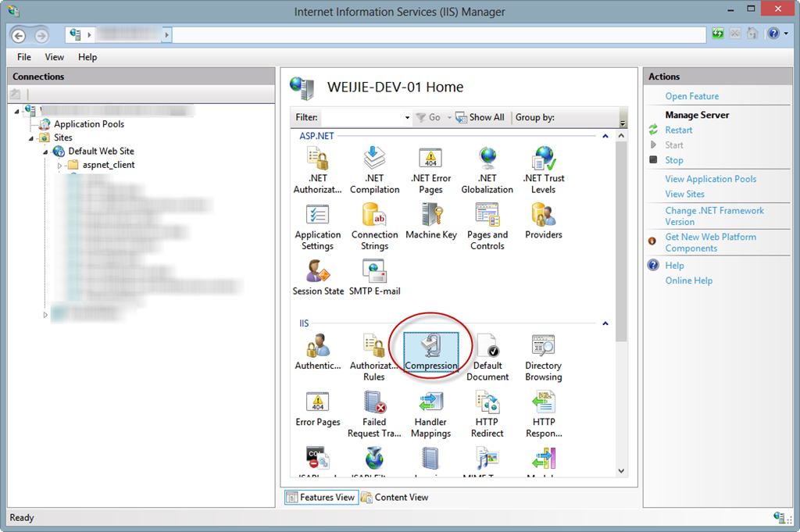Open the Help menu
The image size is (800, 532).
tap(87, 57)
